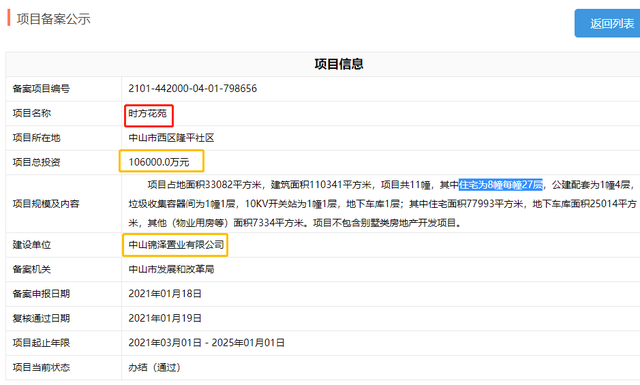Image resolution: width=640 pixels, height=385 pixels.
Task: Click the investment value 106000.0万元
Action: coord(159,162)
